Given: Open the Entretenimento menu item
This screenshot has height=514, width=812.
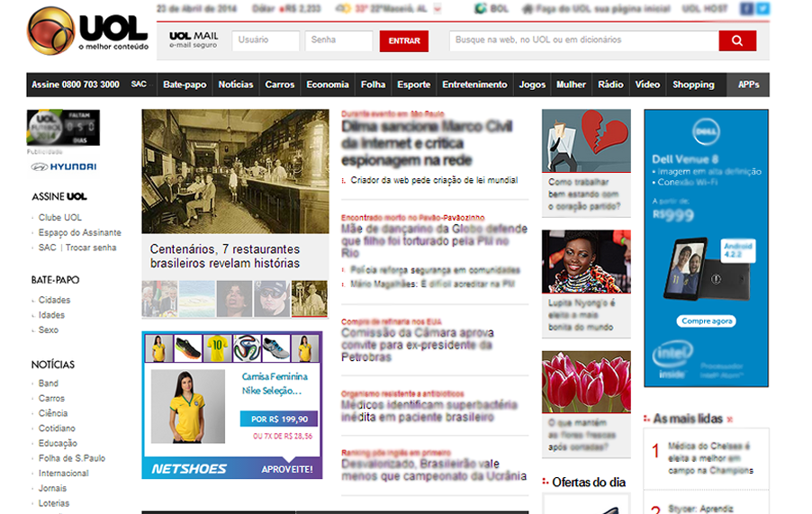Looking at the screenshot, I should pyautogui.click(x=475, y=85).
